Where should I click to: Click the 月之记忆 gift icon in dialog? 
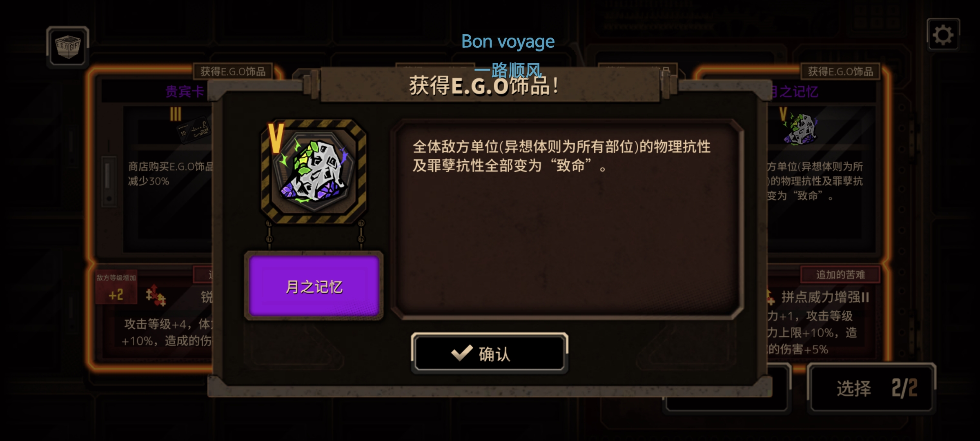[x=314, y=171]
